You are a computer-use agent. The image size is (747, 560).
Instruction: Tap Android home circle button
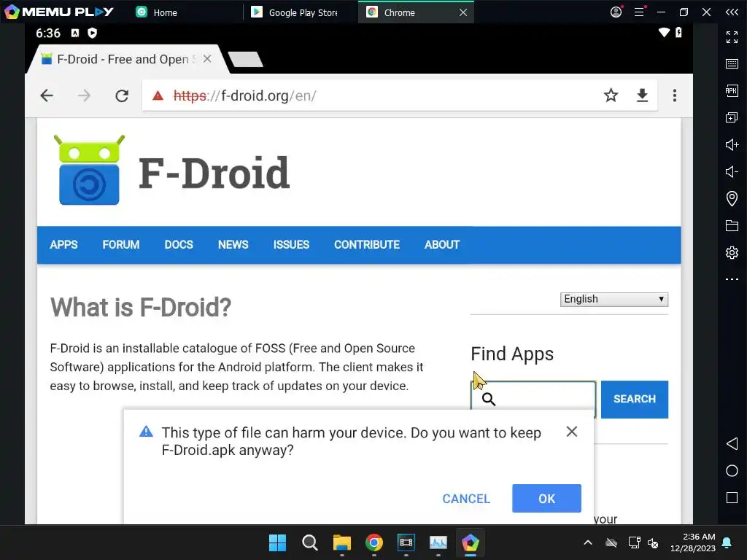coord(732,471)
